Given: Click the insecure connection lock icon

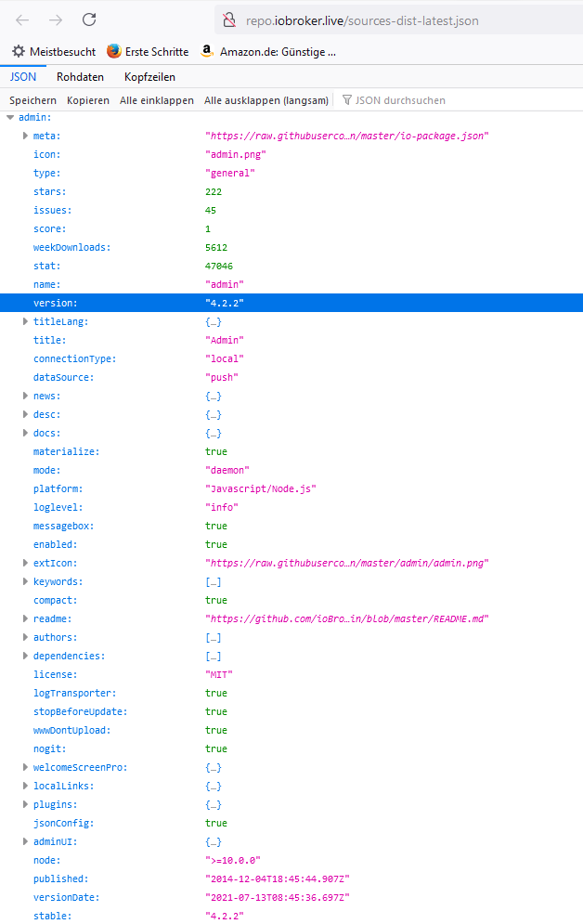Looking at the screenshot, I should (x=229, y=20).
